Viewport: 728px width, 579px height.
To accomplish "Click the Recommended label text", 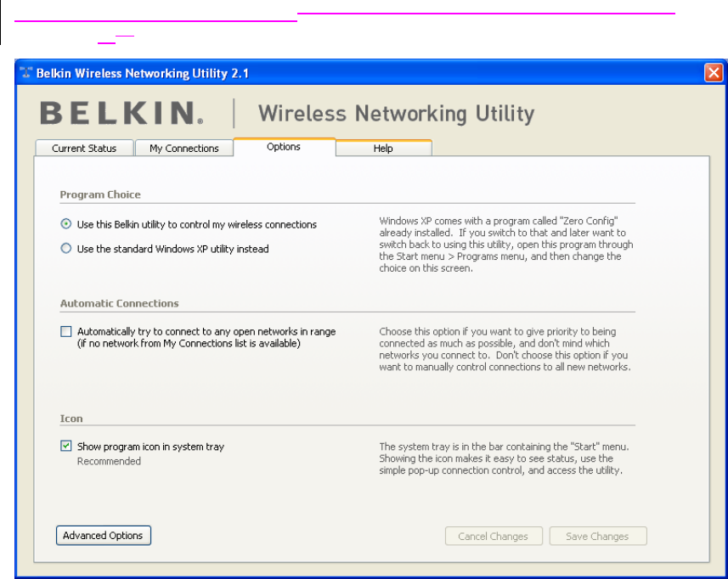I will coord(109,461).
